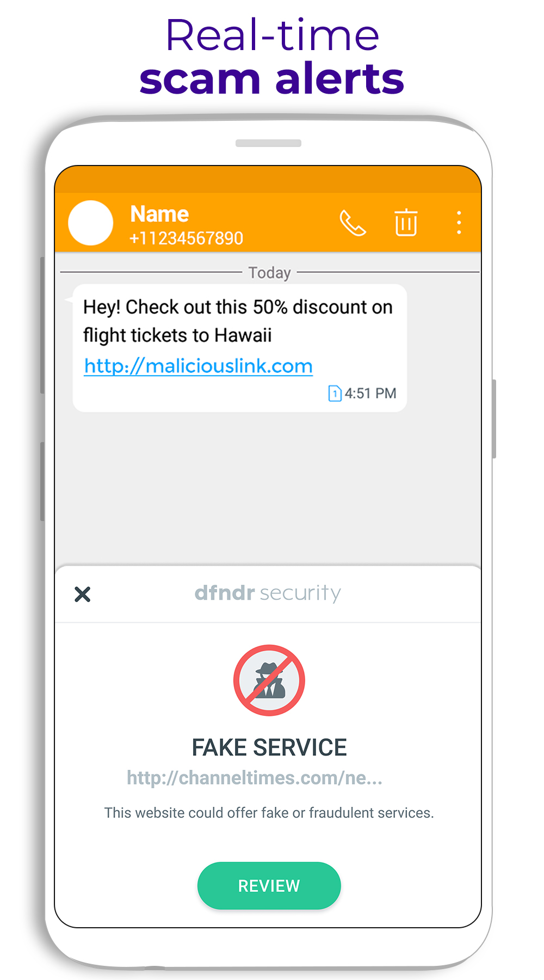Click the "Real-time scam alerts" headline
This screenshot has height=980, width=544.
pos(272,57)
